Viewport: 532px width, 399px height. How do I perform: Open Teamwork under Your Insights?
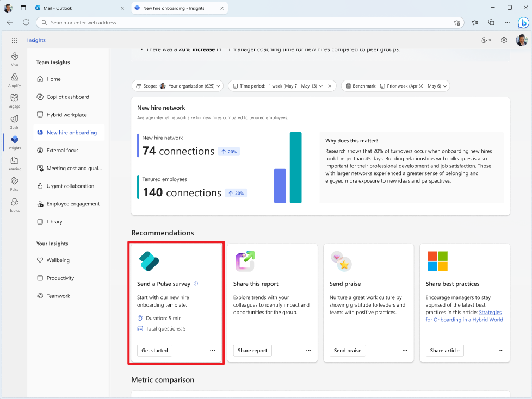click(69, 296)
